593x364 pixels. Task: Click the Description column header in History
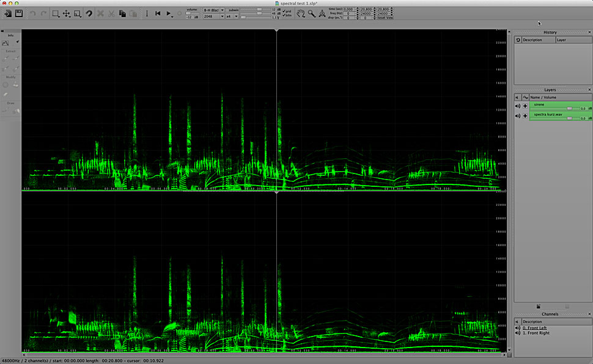coord(538,40)
